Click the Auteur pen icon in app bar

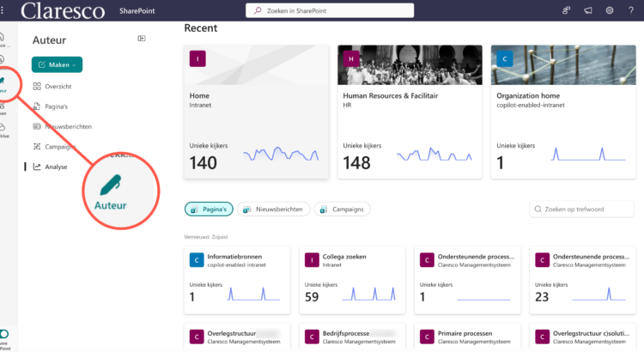point(3,81)
